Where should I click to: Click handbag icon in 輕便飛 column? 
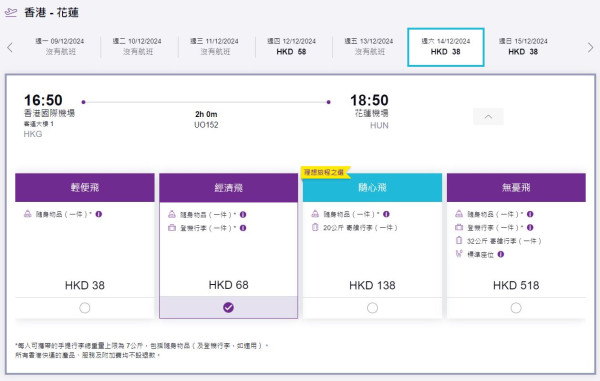coord(28,214)
